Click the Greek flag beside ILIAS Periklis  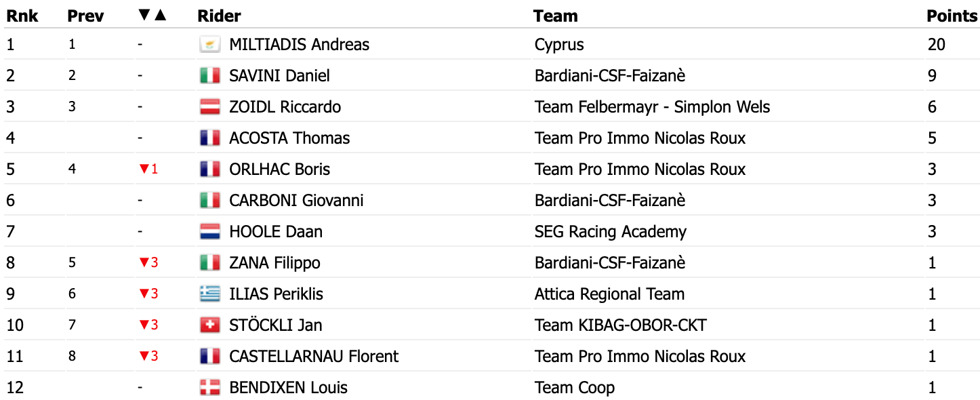tap(210, 294)
